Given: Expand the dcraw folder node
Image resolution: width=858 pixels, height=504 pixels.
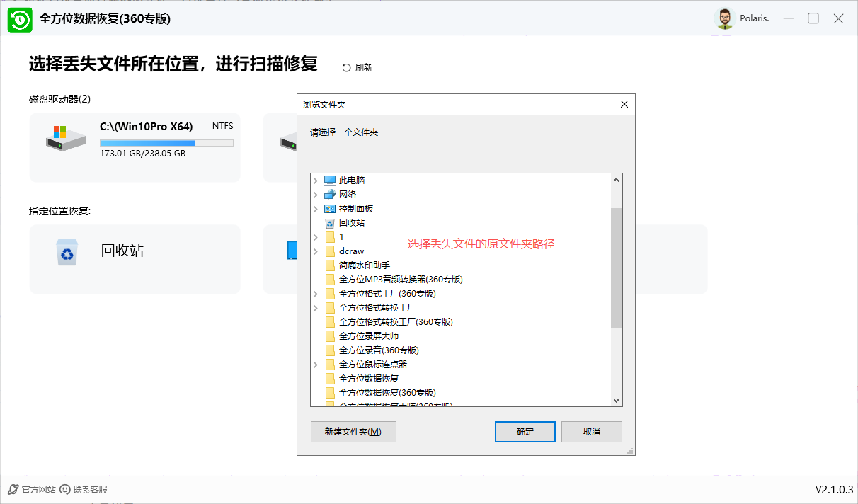Looking at the screenshot, I should tap(316, 251).
